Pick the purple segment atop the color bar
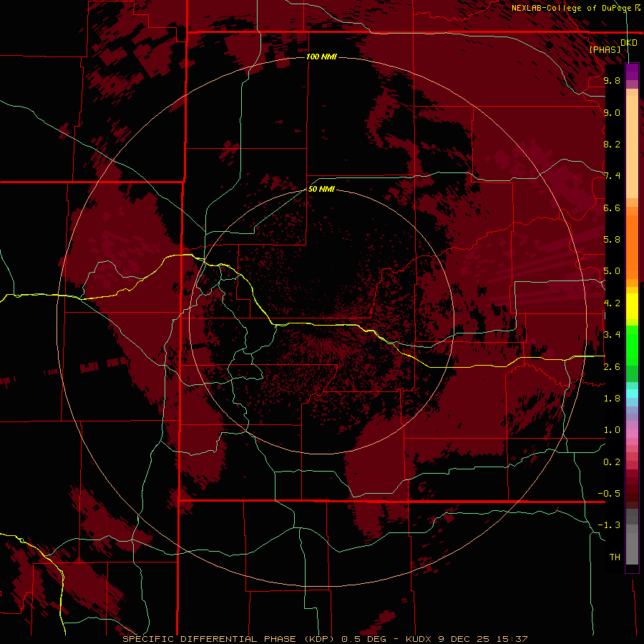The width and height of the screenshot is (644, 644). (x=632, y=72)
